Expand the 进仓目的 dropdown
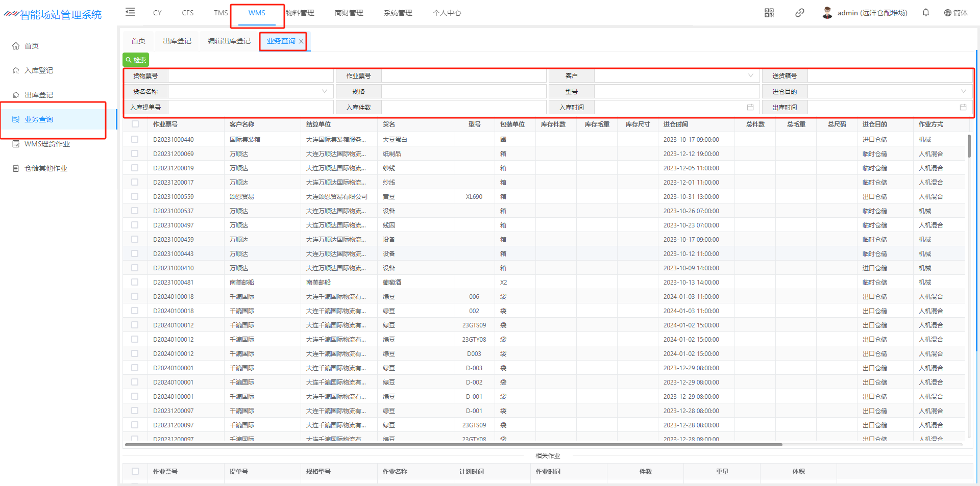Screen dimensions: 980x486 click(963, 91)
